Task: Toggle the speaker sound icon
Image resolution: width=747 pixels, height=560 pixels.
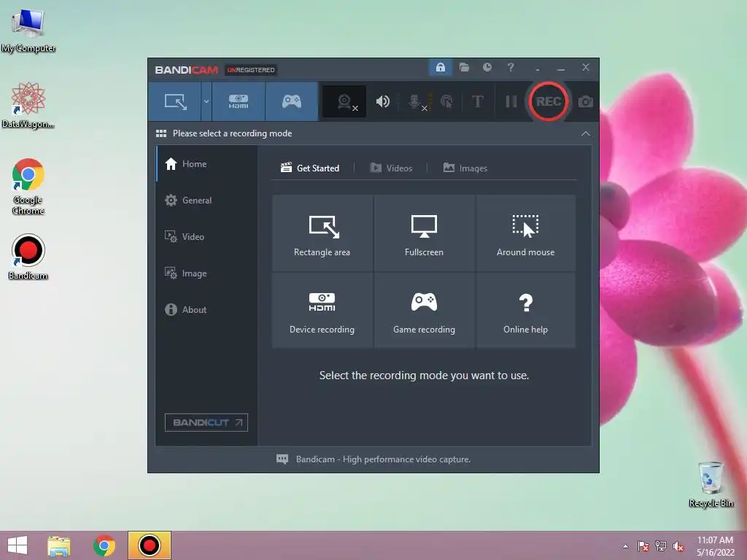Action: click(382, 101)
